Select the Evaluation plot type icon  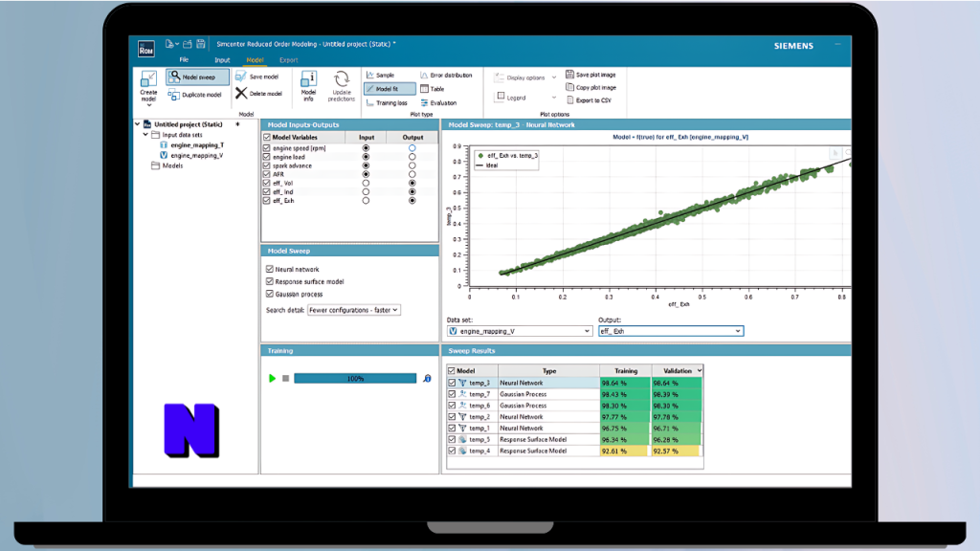[x=424, y=103]
